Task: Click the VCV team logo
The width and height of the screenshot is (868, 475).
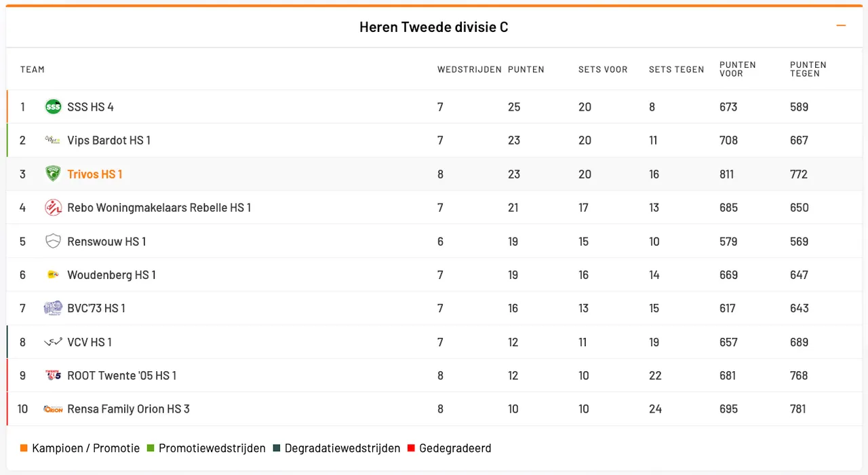Action: [53, 342]
